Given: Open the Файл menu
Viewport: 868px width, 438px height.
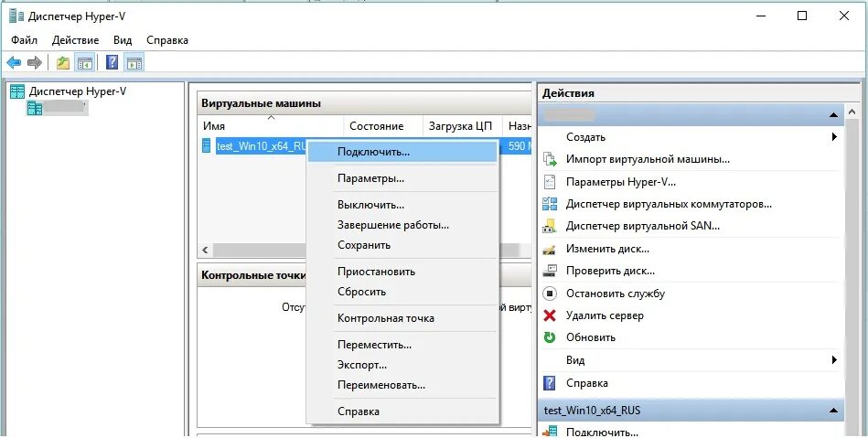Looking at the screenshot, I should (x=25, y=40).
